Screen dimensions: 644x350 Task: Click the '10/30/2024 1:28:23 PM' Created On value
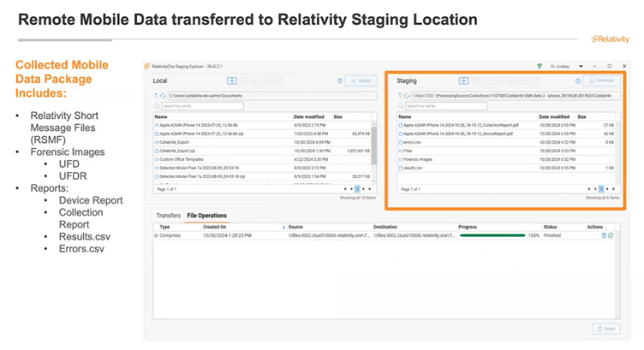click(227, 235)
